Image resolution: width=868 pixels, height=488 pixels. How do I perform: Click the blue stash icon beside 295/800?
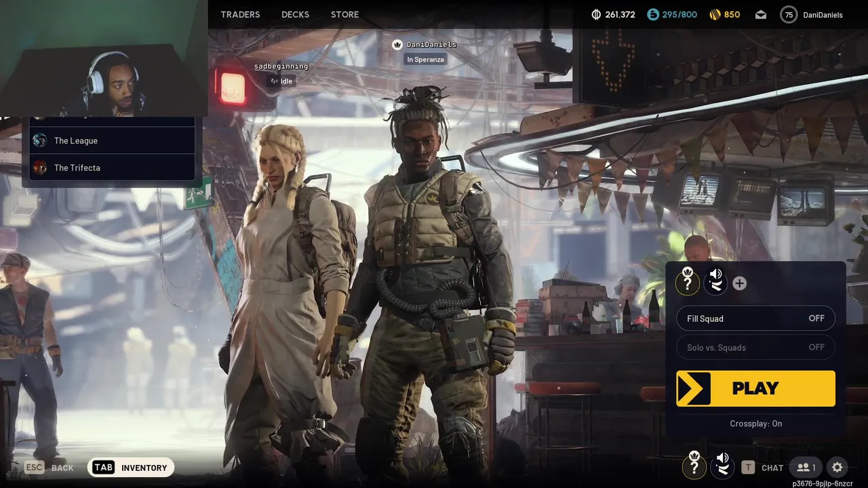[652, 14]
